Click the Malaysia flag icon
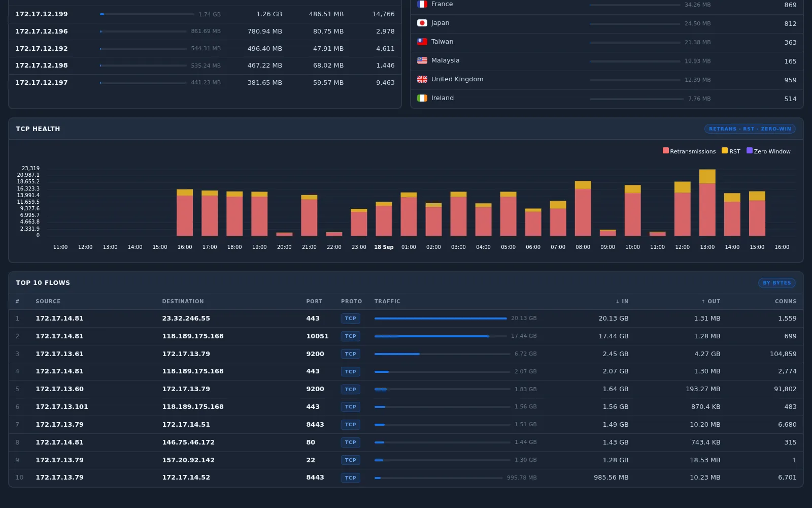This screenshot has height=508, width=812. (422, 60)
